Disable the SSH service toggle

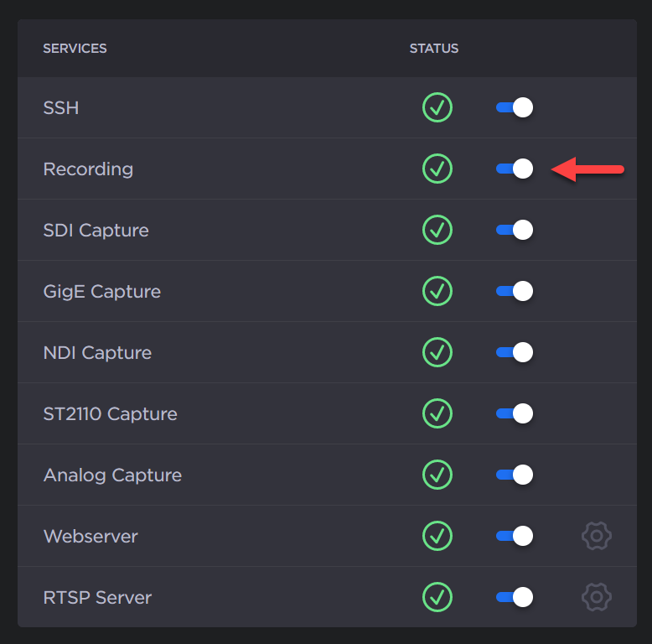(x=515, y=107)
